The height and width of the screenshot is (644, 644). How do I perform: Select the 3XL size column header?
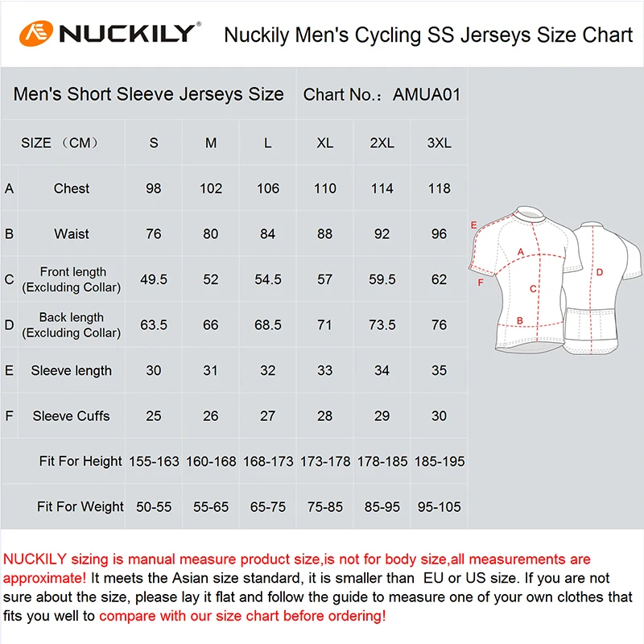coord(439,143)
